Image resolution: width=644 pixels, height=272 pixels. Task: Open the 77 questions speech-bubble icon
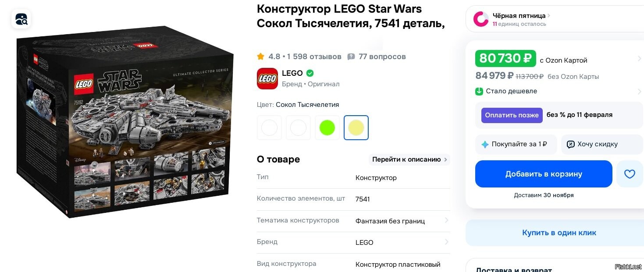(x=351, y=57)
